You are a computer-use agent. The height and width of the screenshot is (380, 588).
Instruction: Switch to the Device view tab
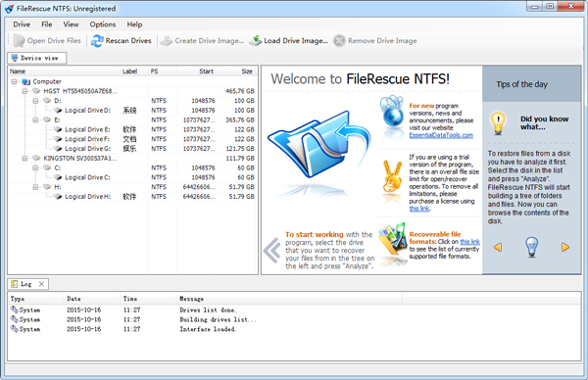[37, 58]
